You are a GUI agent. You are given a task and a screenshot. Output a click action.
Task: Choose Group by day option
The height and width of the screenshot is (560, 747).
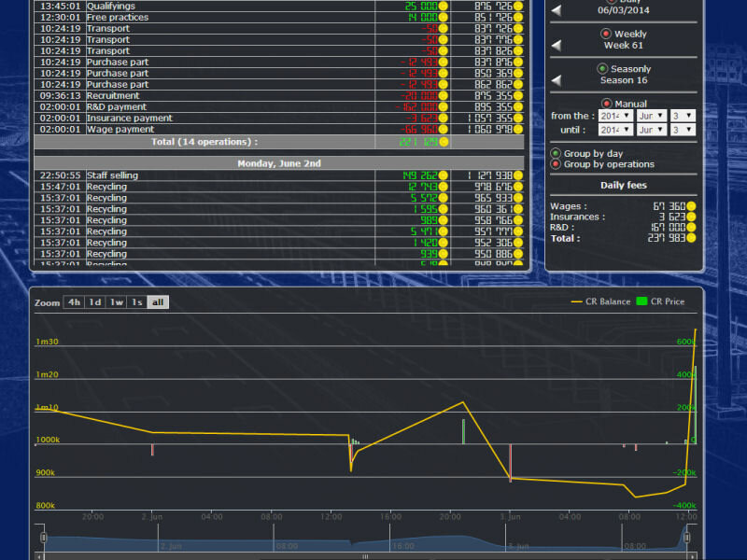tap(557, 153)
